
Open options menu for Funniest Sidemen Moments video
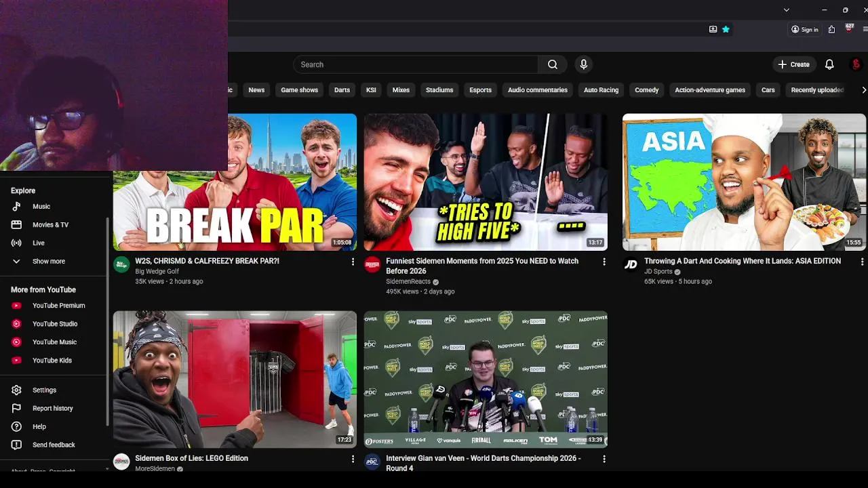(x=604, y=262)
